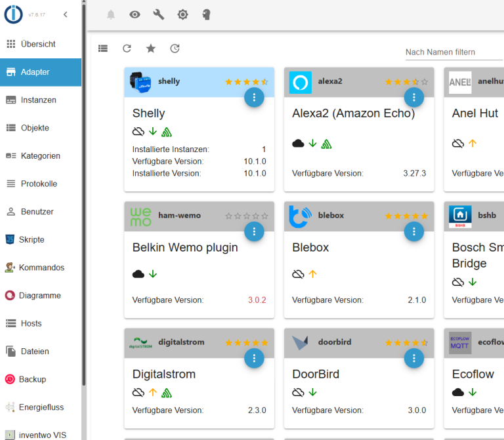
Task: Open Dateien page
Action: coord(41,351)
